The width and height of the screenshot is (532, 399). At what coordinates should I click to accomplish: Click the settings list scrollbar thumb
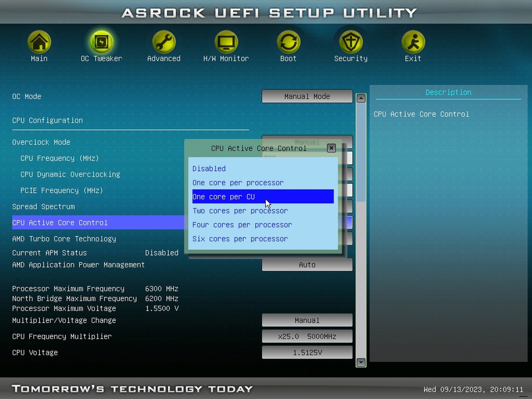tap(361, 153)
